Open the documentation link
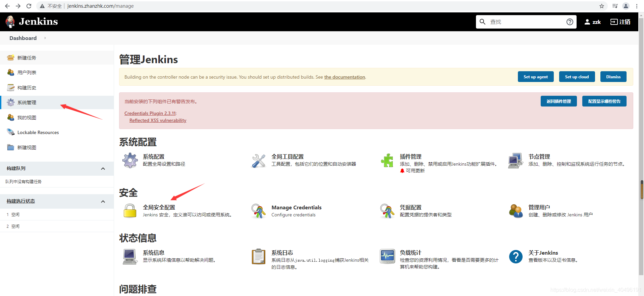 (344, 77)
